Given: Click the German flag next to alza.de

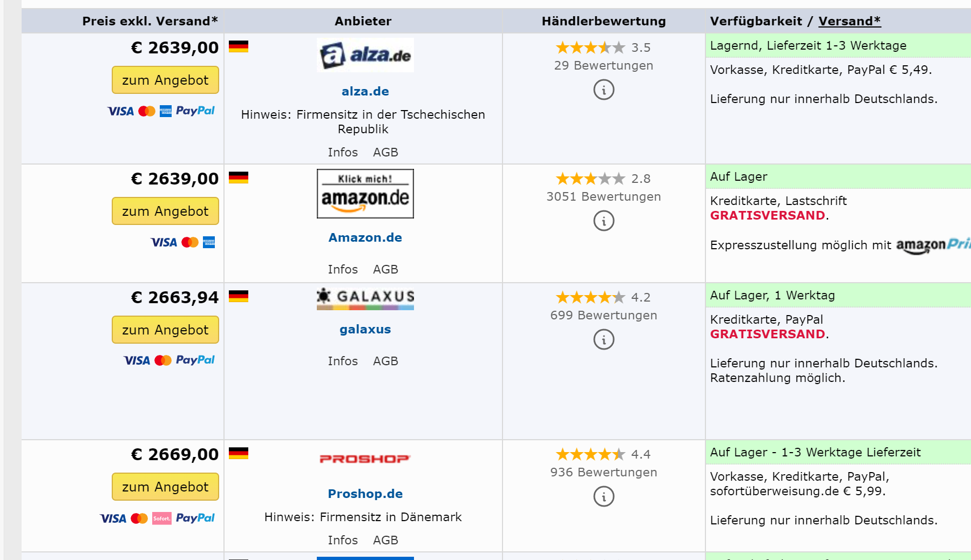Looking at the screenshot, I should click(x=238, y=46).
